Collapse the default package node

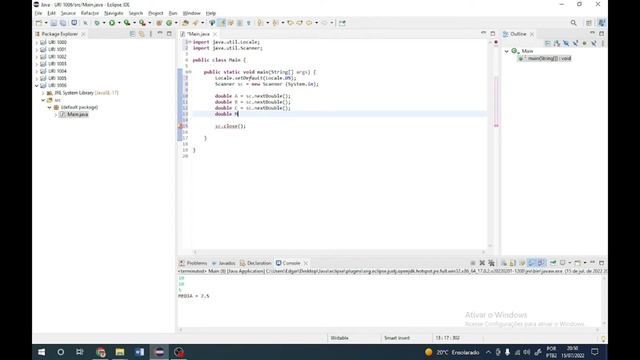[x=49, y=107]
